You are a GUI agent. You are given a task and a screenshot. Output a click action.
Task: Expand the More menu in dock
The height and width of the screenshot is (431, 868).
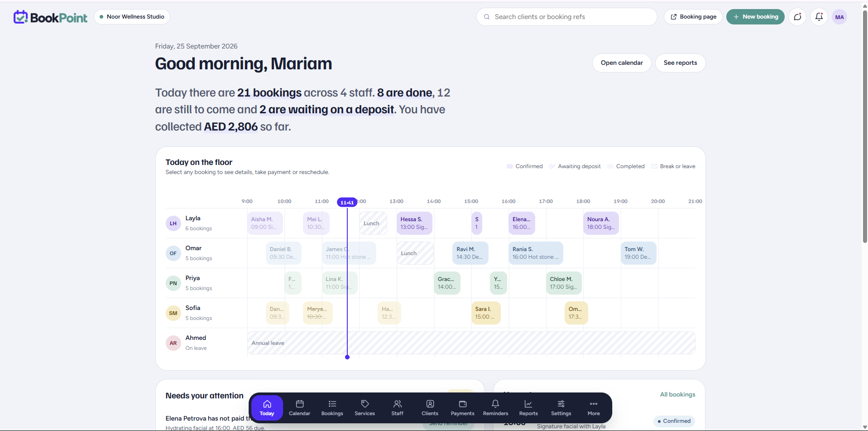pyautogui.click(x=594, y=408)
